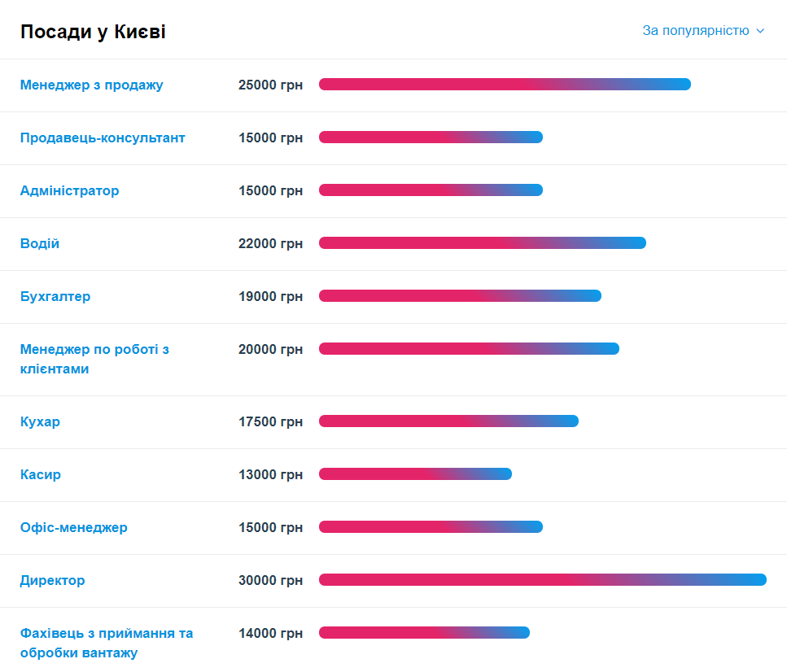Click the Директор 30000 грн salary bar

pyautogui.click(x=543, y=579)
